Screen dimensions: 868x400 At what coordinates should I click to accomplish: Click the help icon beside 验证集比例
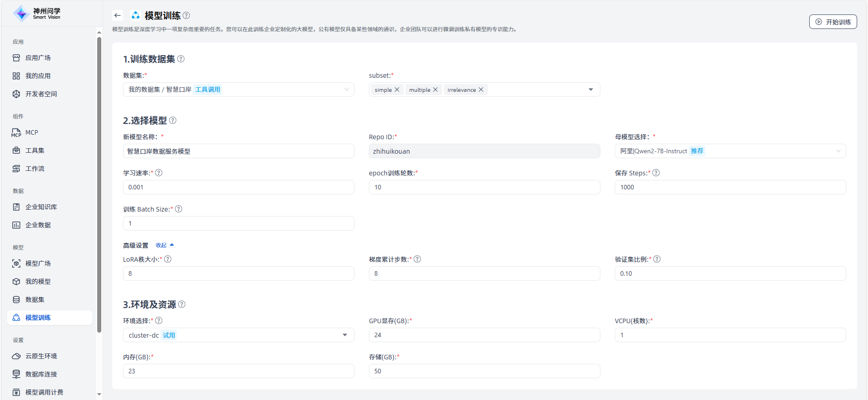click(657, 259)
